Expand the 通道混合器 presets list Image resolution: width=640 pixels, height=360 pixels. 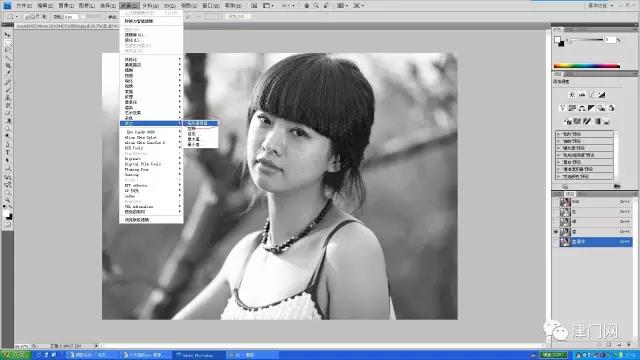558,169
